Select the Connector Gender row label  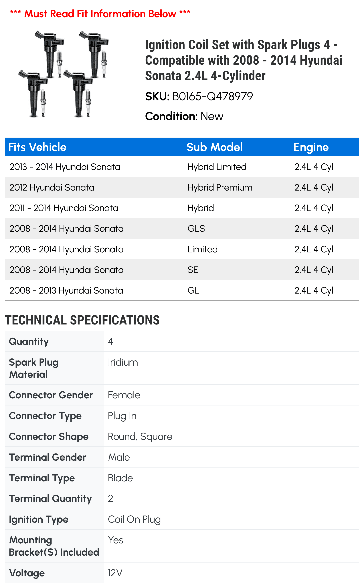coord(51,395)
